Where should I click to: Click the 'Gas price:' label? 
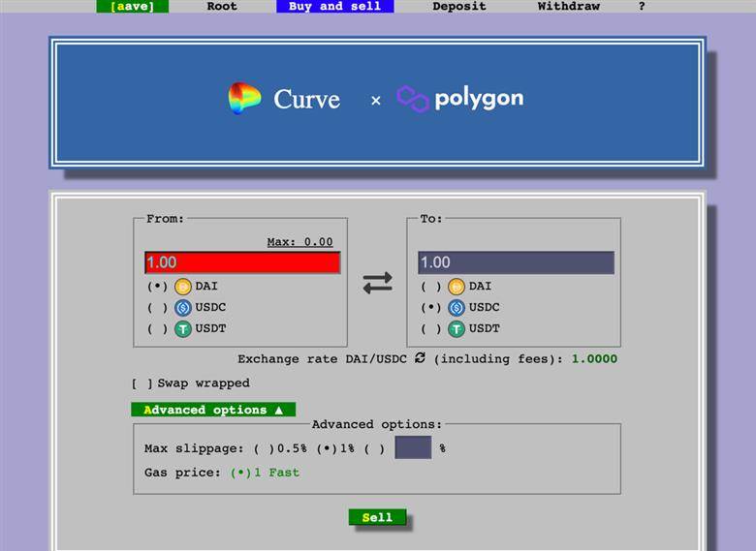pyautogui.click(x=182, y=473)
